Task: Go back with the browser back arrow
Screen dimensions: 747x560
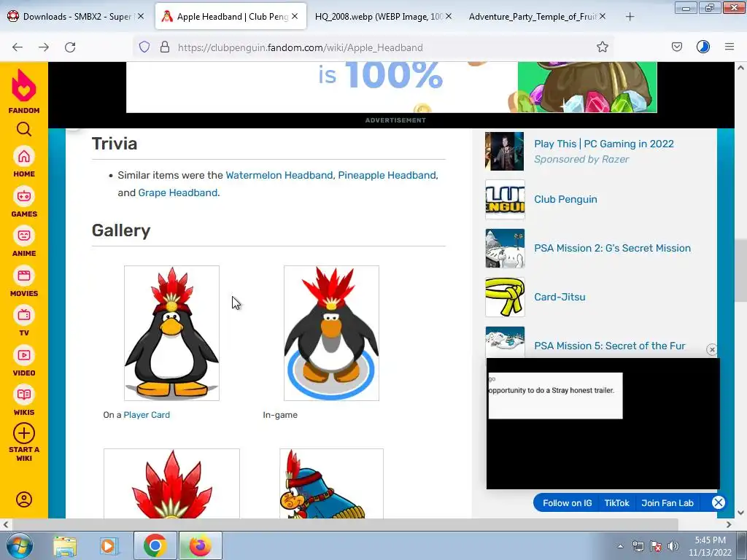Action: tap(18, 47)
